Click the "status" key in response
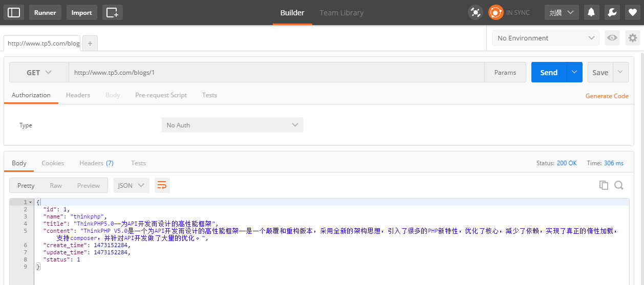 pyautogui.click(x=57, y=259)
